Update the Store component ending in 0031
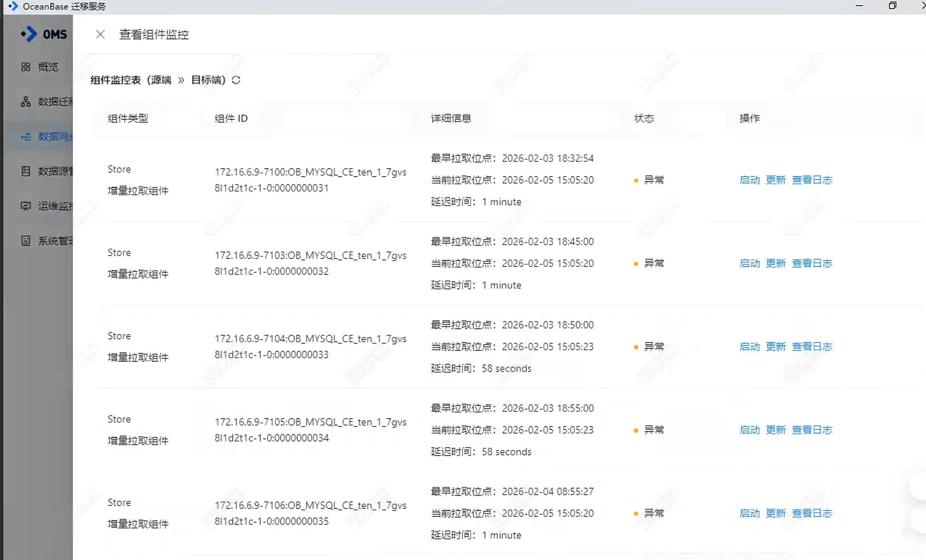 776,180
